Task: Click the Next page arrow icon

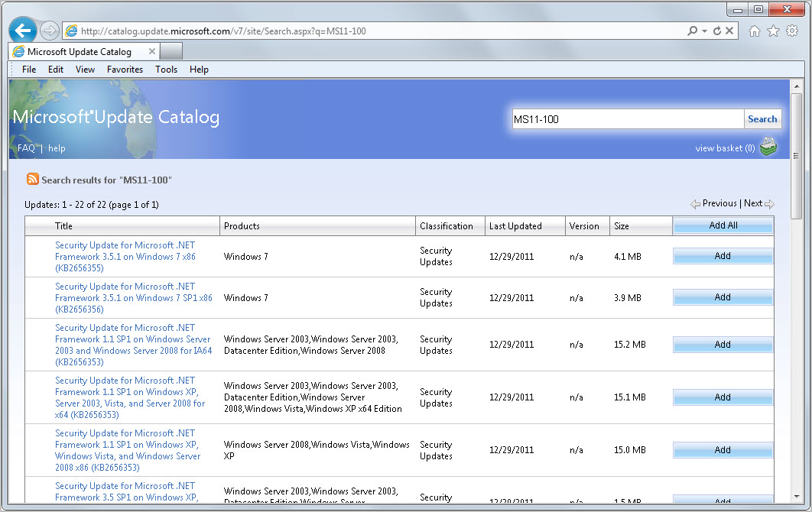Action: click(769, 204)
